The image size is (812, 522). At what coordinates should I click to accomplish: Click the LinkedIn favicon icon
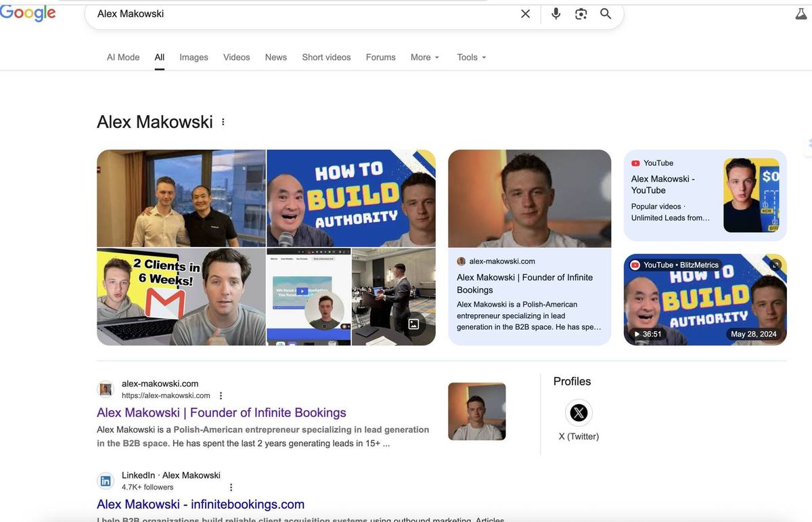(x=106, y=481)
